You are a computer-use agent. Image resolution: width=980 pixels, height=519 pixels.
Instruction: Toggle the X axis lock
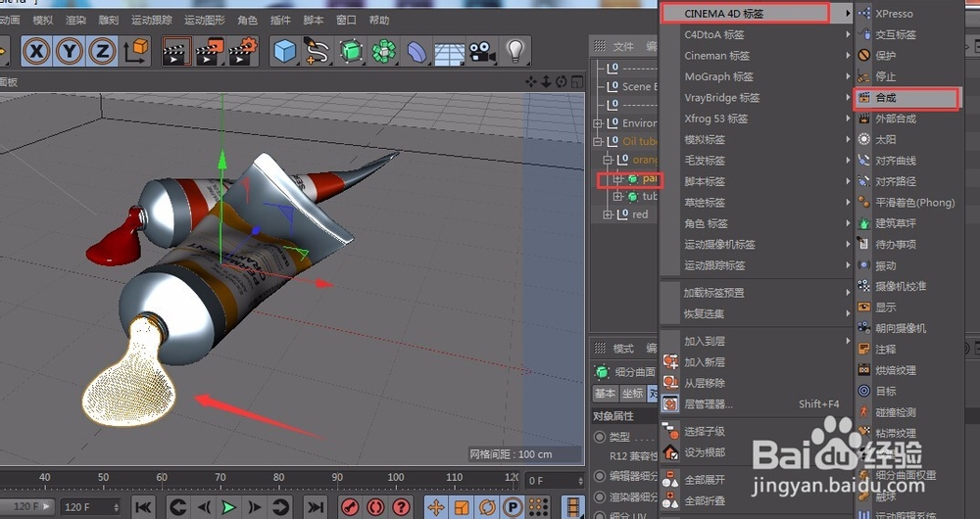(x=37, y=51)
